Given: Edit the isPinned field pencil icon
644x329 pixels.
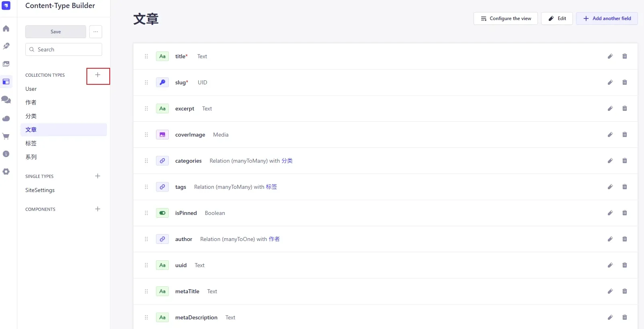Looking at the screenshot, I should (610, 213).
